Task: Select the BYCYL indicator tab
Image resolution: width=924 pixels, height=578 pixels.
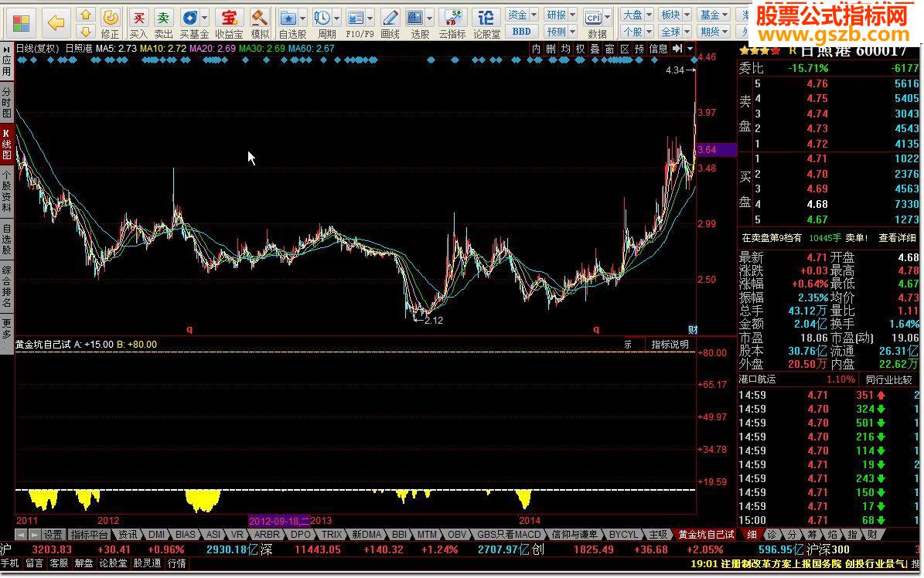Action: (x=623, y=535)
